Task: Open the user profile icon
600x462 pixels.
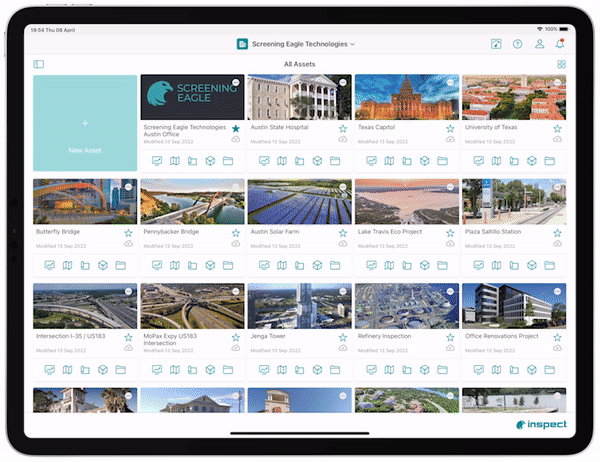Action: click(x=540, y=44)
